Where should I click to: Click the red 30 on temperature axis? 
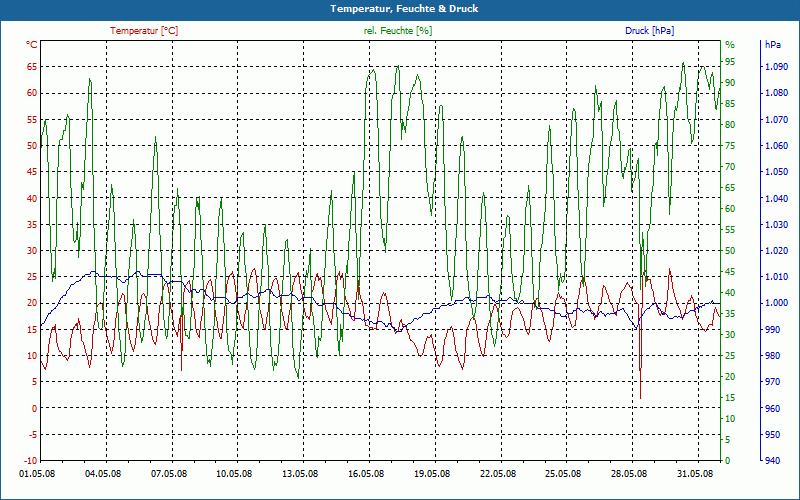click(32, 251)
